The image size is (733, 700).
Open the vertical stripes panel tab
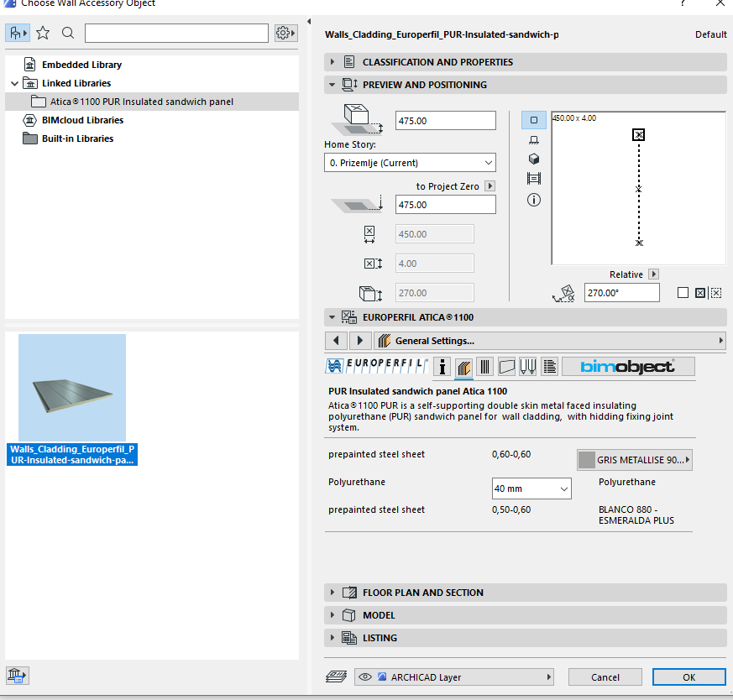coord(484,367)
